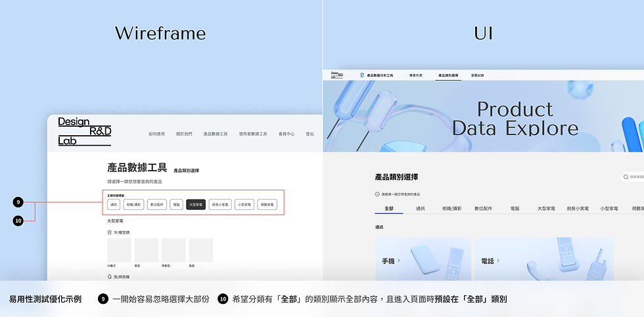Click 登出 in wireframe navigation

pyautogui.click(x=310, y=134)
